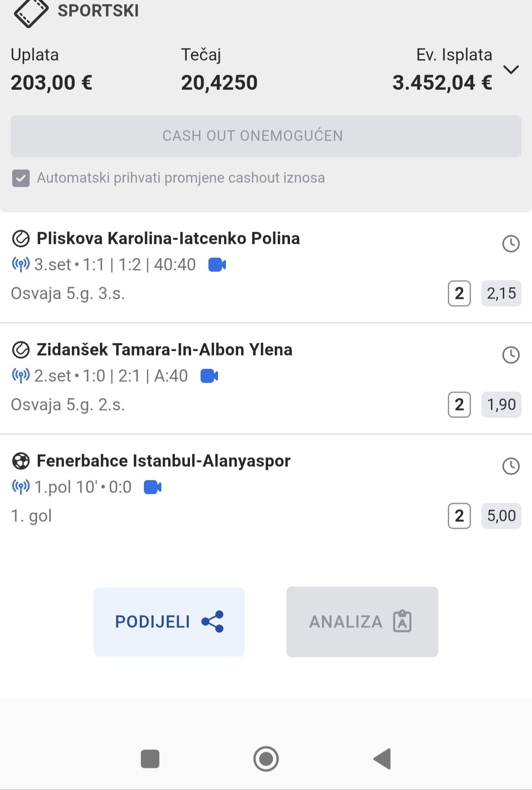Tap the pick 2 box for Zidanšek bet
This screenshot has height=790, width=532.
coord(459,405)
